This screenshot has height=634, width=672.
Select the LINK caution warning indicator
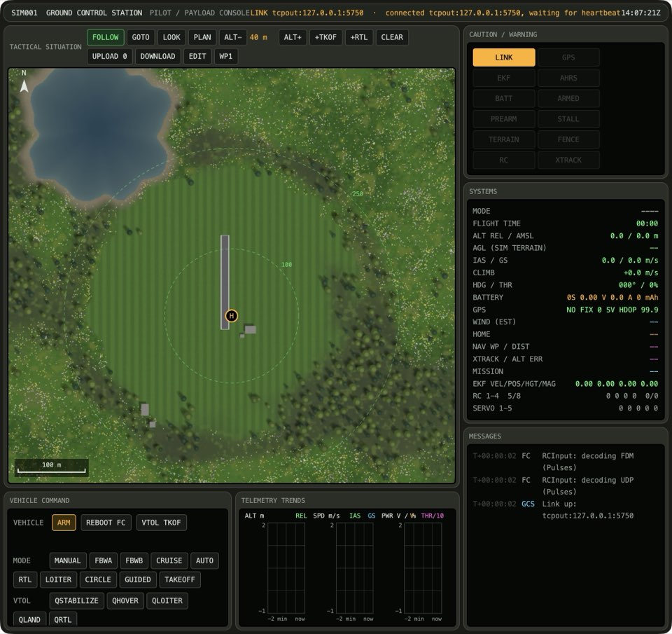point(503,57)
